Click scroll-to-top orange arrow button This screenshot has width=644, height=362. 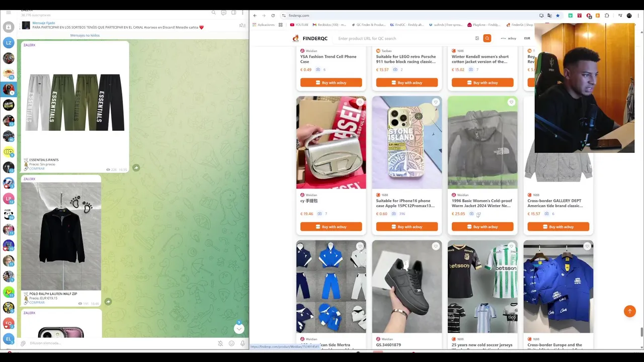(629, 311)
